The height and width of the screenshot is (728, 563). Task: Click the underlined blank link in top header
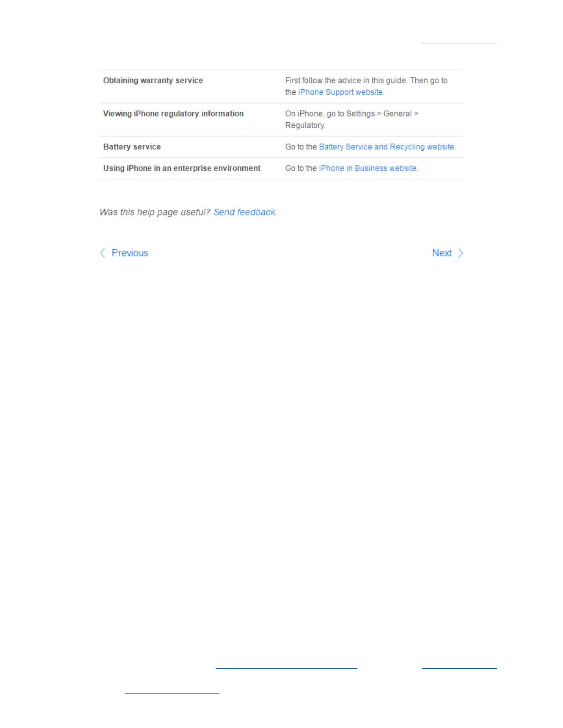(459, 43)
